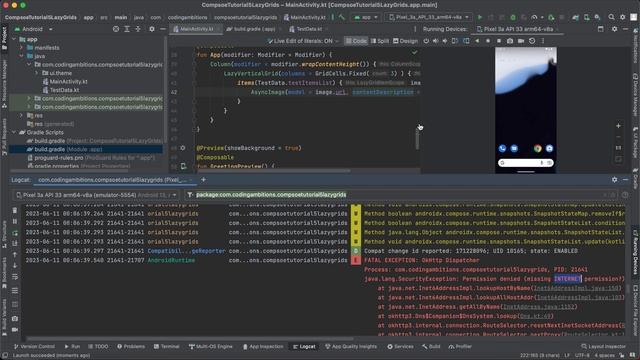Viewport: 640px width, 360px height.
Task: Expand the ui.theme package
Action: 37,73
